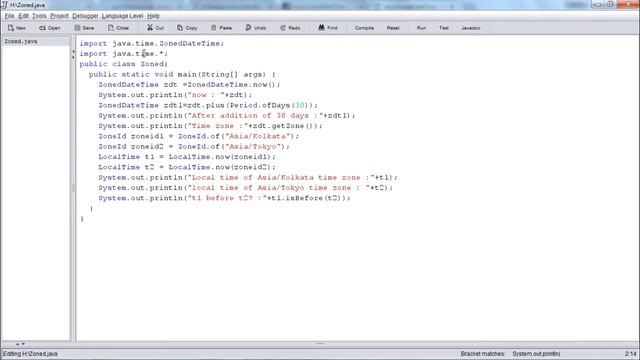640x360 pixels.
Task: Open the Tools menu
Action: (x=39, y=16)
